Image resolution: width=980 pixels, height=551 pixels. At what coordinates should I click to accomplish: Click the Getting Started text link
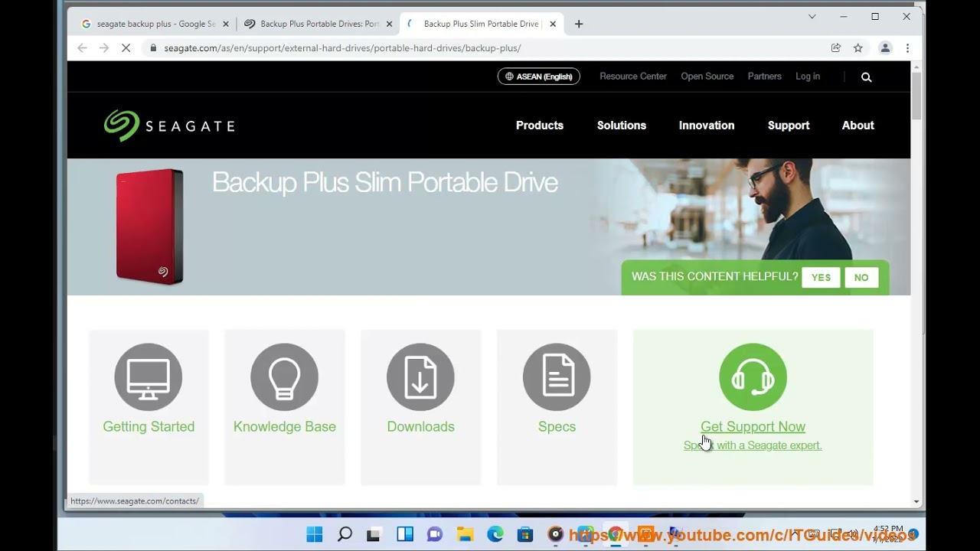[x=149, y=427]
